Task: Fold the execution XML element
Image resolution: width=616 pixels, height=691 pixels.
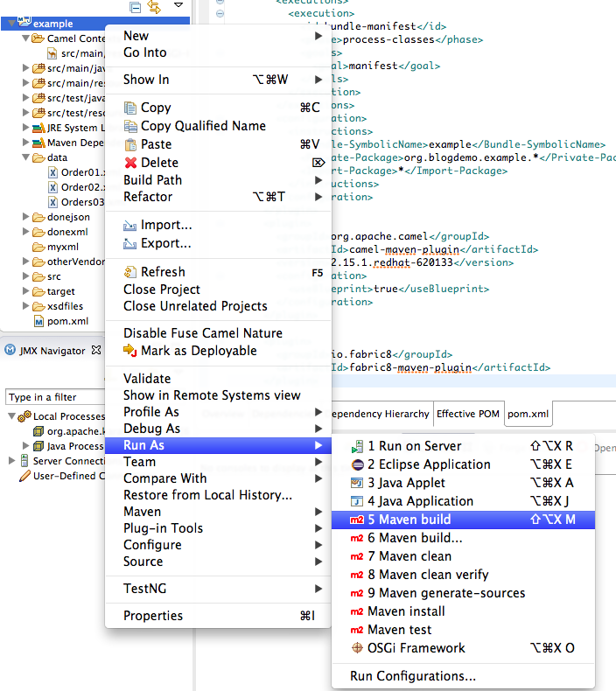Action: click(220, 14)
